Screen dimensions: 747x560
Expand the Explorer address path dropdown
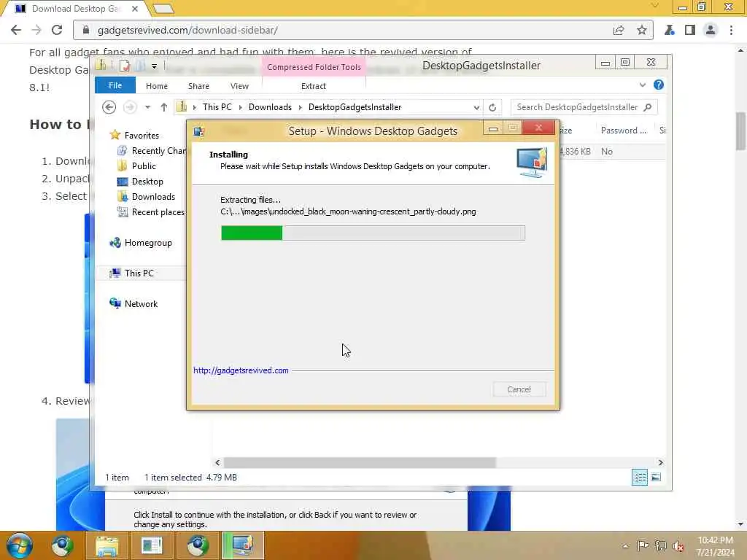(x=476, y=107)
